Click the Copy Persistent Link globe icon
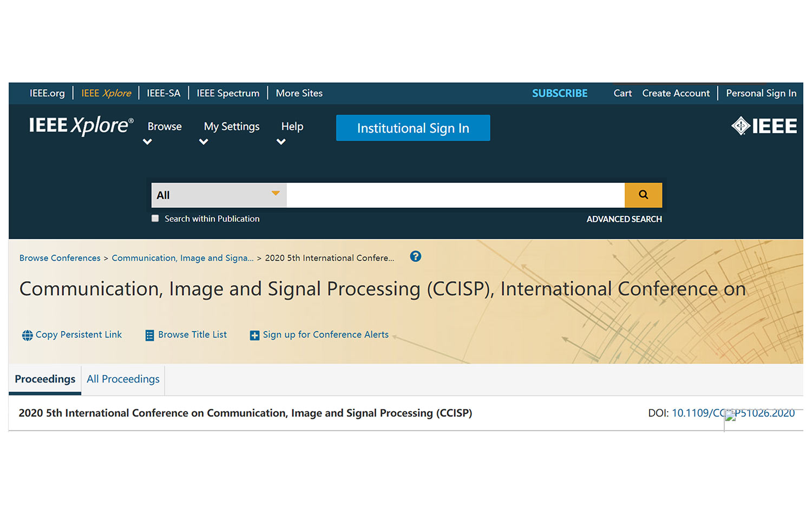The width and height of the screenshot is (812, 522). point(27,335)
